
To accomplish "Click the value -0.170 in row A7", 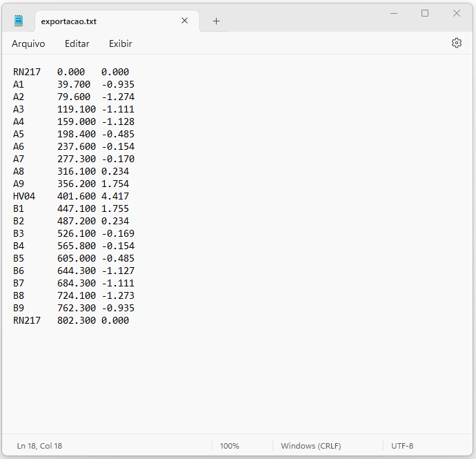I will [x=118, y=159].
